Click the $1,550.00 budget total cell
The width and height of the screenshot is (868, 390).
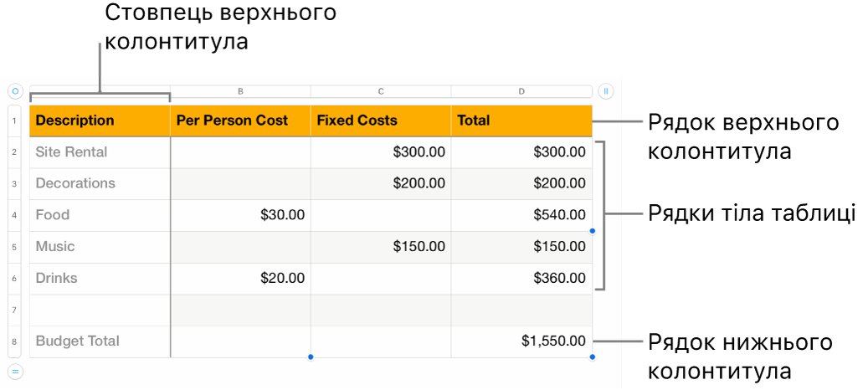click(x=521, y=341)
